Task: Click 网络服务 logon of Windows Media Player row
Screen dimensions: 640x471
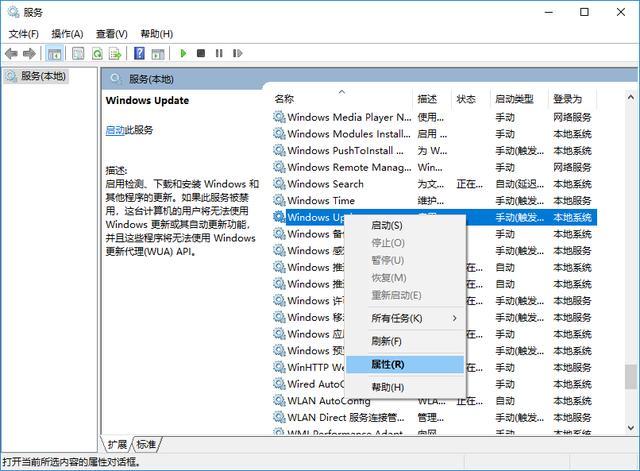Action: click(x=572, y=118)
